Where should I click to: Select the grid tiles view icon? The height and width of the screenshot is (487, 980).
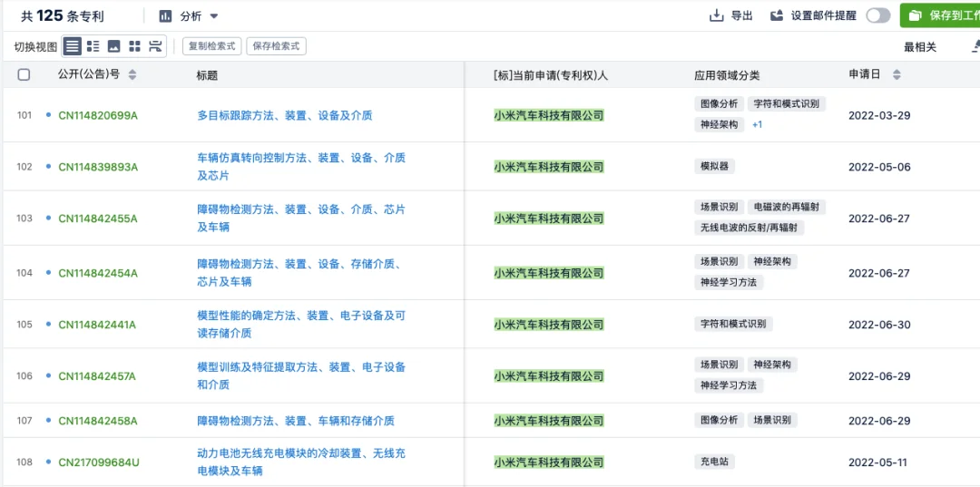(x=134, y=46)
